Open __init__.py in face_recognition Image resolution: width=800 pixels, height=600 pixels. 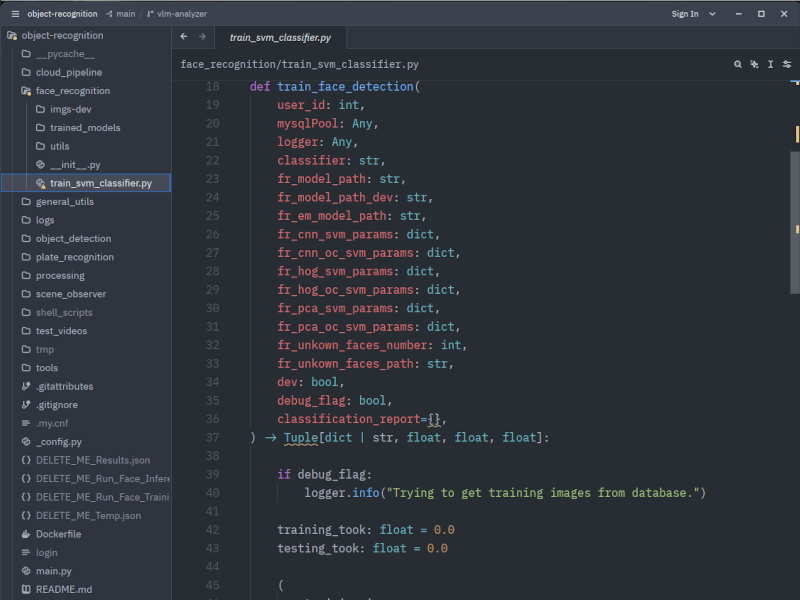86,165
